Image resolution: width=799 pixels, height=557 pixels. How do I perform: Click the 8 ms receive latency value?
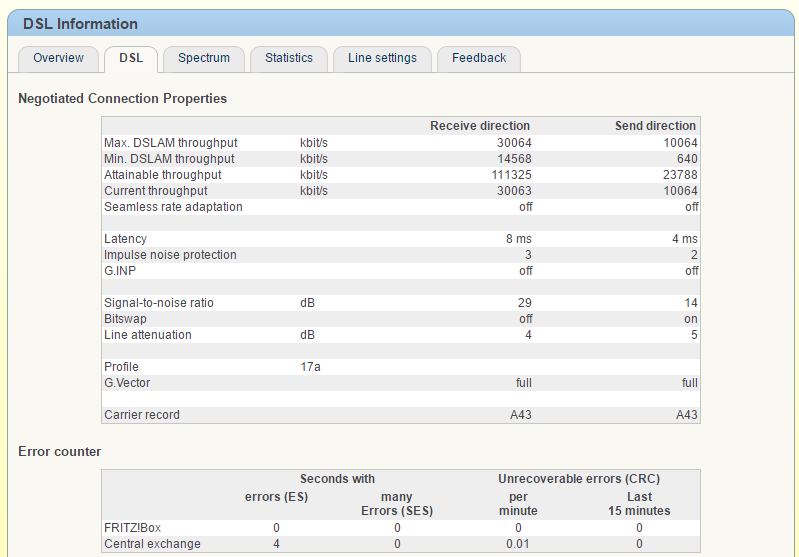518,239
